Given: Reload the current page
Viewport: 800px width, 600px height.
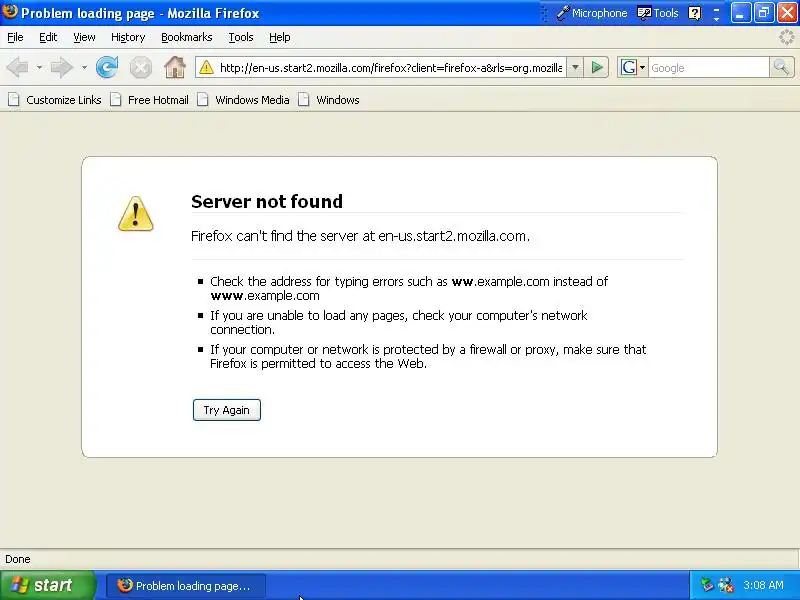Looking at the screenshot, I should click(107, 67).
